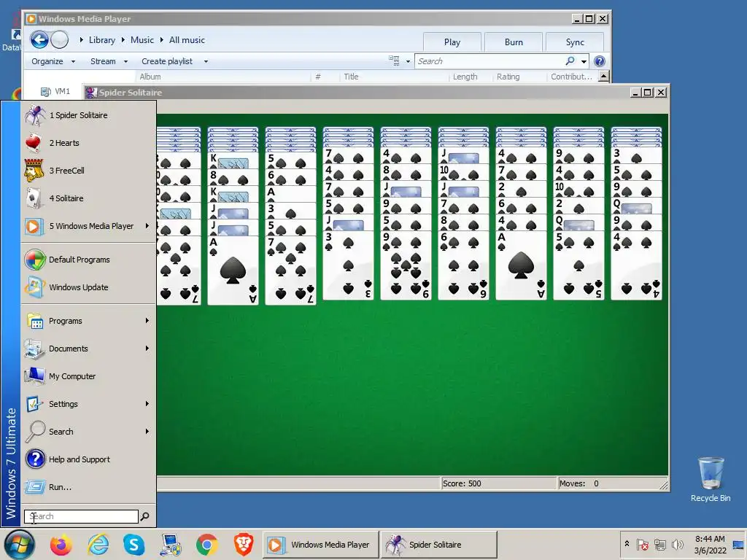The width and height of the screenshot is (747, 560).
Task: Click the My Computer monitor icon
Action: [35, 376]
